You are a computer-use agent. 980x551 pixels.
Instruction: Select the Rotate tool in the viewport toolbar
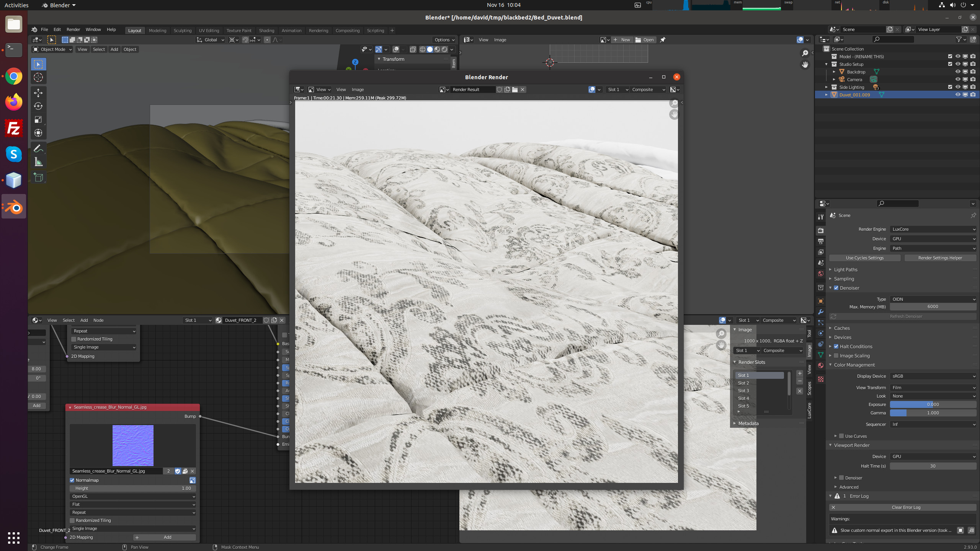coord(38,106)
